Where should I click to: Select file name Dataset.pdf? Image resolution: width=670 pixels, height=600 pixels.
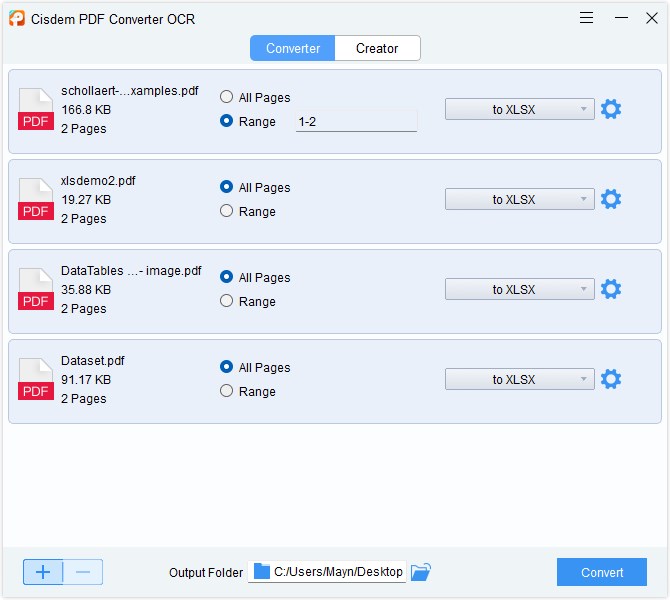(x=93, y=361)
